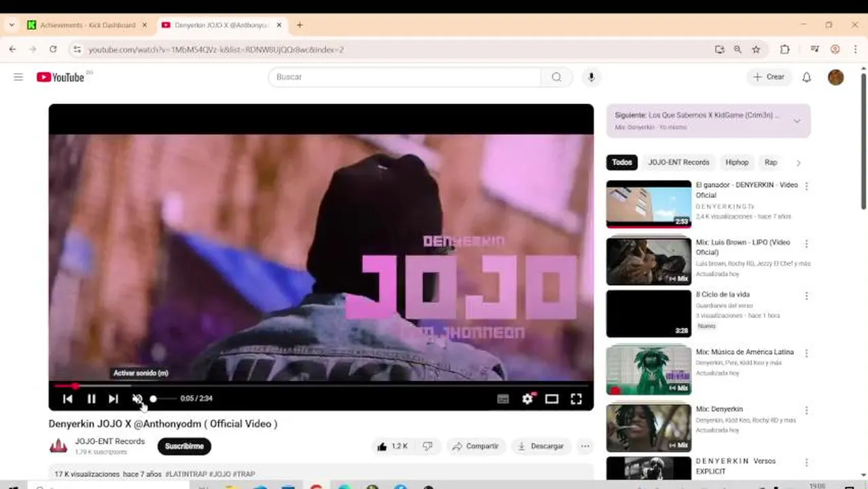Download the video with Descargar
Image resolution: width=868 pixels, height=489 pixels.
pos(541,446)
